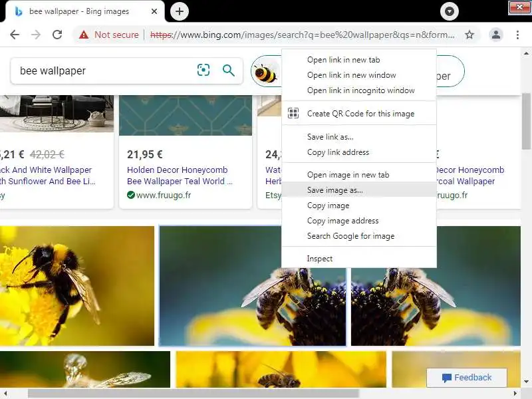Click the QR code icon in the context menu
532x399 pixels.
293,113
